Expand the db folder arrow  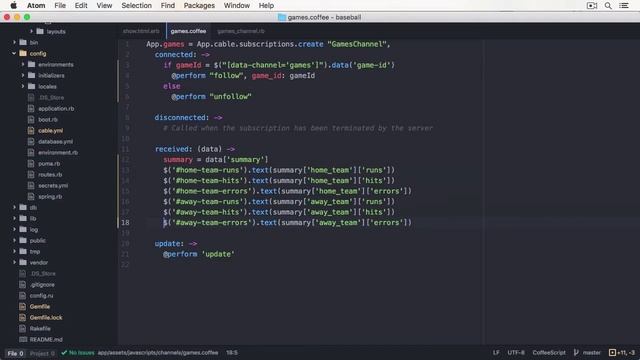coord(14,207)
